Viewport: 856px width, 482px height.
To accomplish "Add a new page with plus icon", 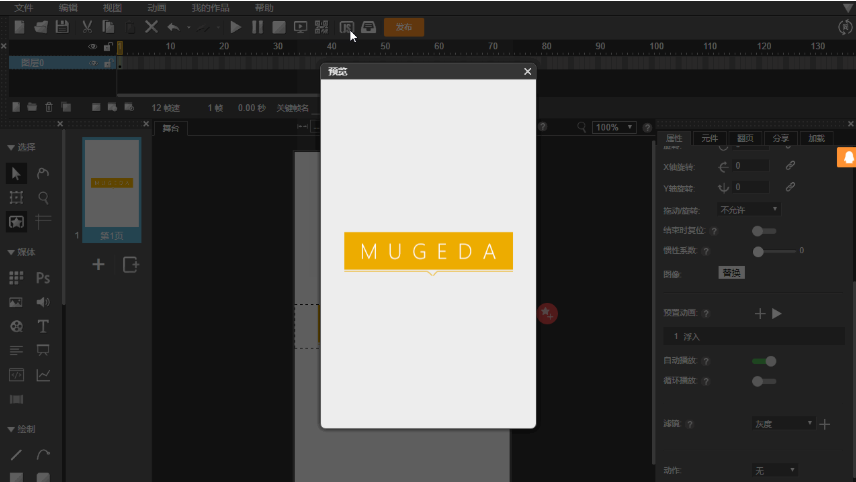I will tap(98, 265).
